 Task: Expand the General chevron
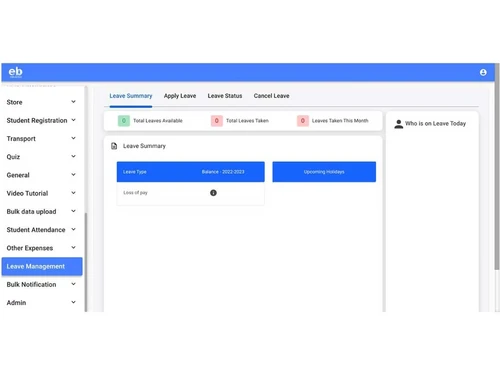[73, 175]
